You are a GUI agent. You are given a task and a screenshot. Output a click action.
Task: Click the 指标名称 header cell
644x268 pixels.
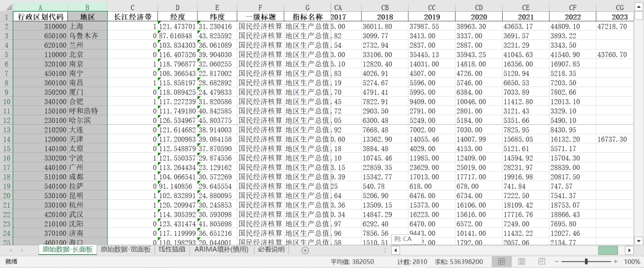tap(307, 17)
